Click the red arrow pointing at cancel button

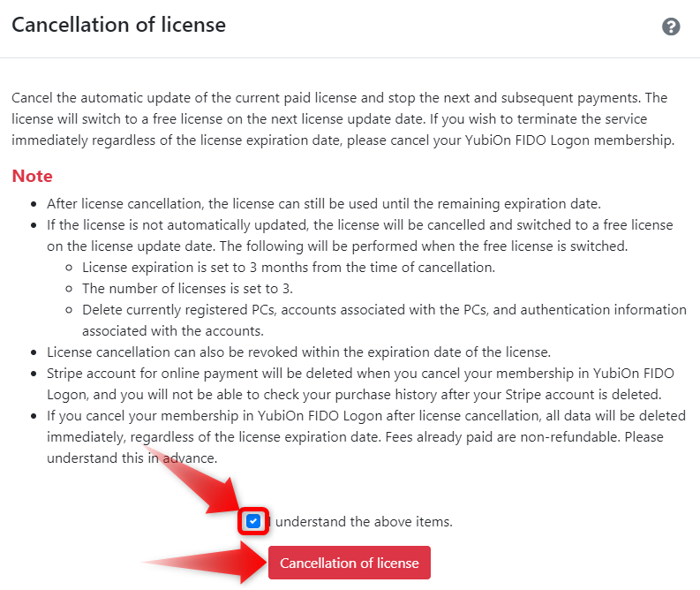click(x=206, y=562)
